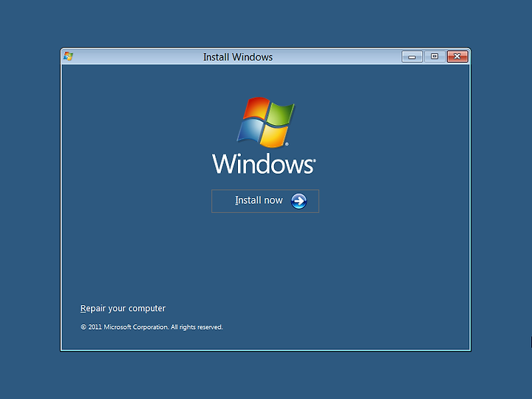Close the Install Windows dialog
The height and width of the screenshot is (399, 532).
(x=457, y=57)
